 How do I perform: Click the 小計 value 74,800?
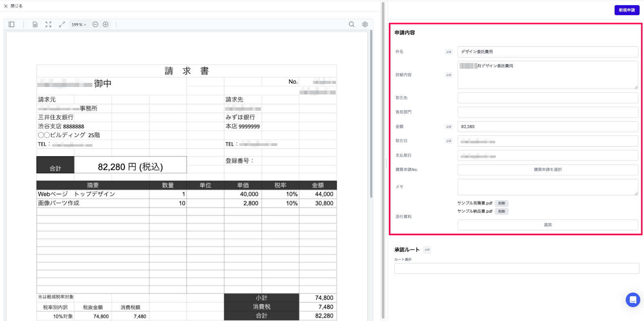pos(324,298)
